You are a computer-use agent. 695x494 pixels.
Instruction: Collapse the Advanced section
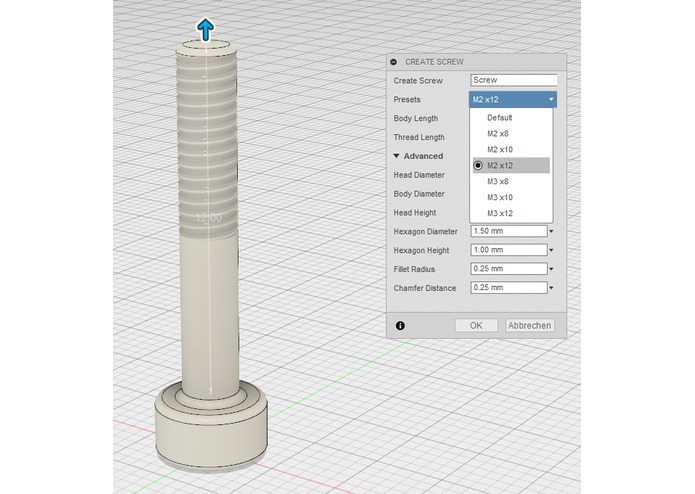(x=397, y=156)
